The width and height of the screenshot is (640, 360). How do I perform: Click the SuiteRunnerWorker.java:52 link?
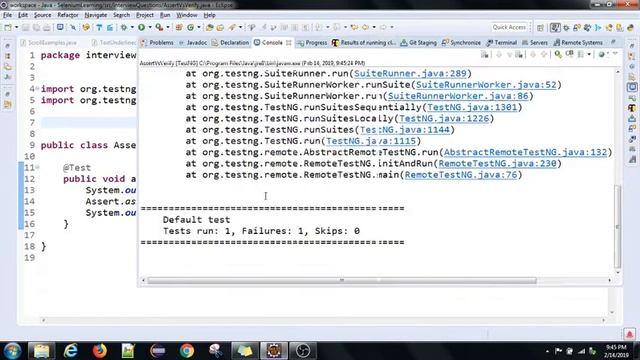click(x=486, y=85)
